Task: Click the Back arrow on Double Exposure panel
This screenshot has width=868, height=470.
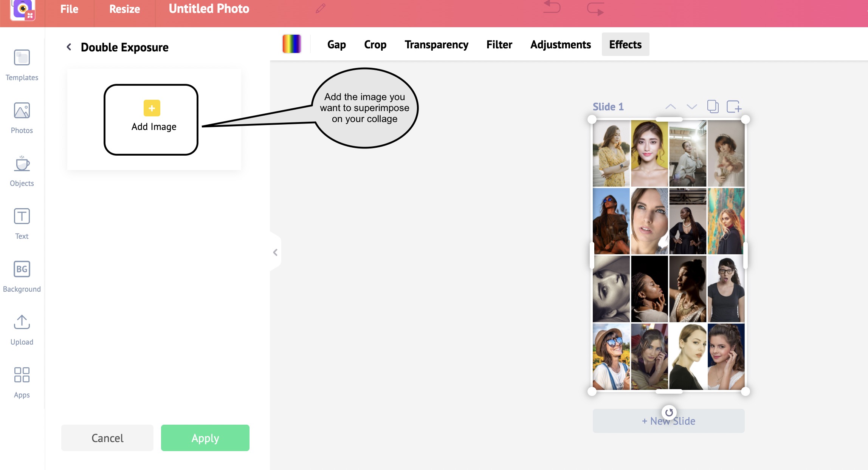Action: coord(68,47)
